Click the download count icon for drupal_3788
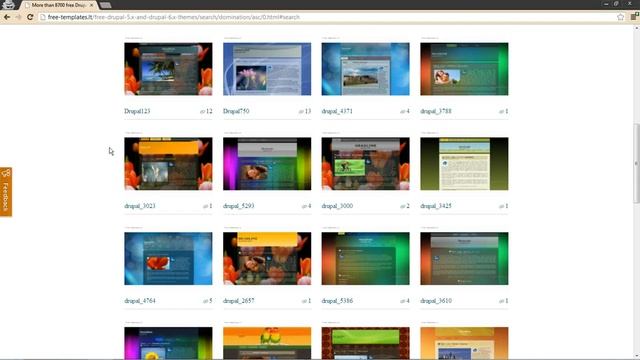The image size is (640, 360). [501, 111]
